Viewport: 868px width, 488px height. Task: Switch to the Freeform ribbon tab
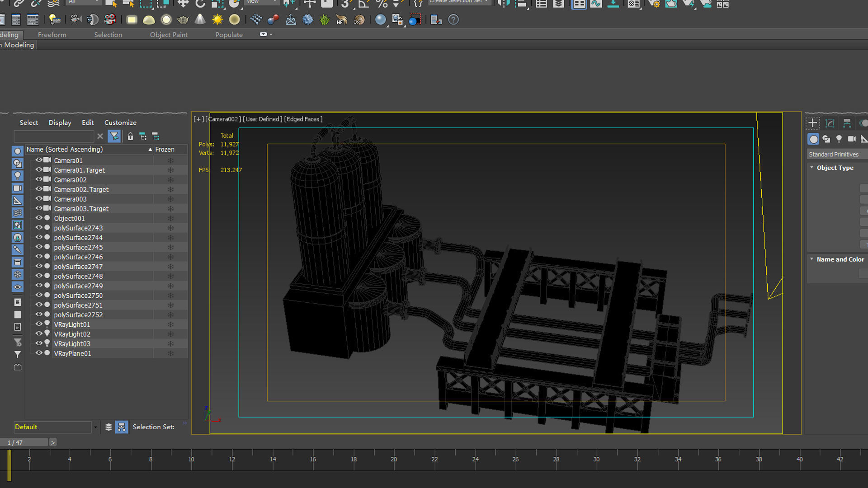pos(52,35)
